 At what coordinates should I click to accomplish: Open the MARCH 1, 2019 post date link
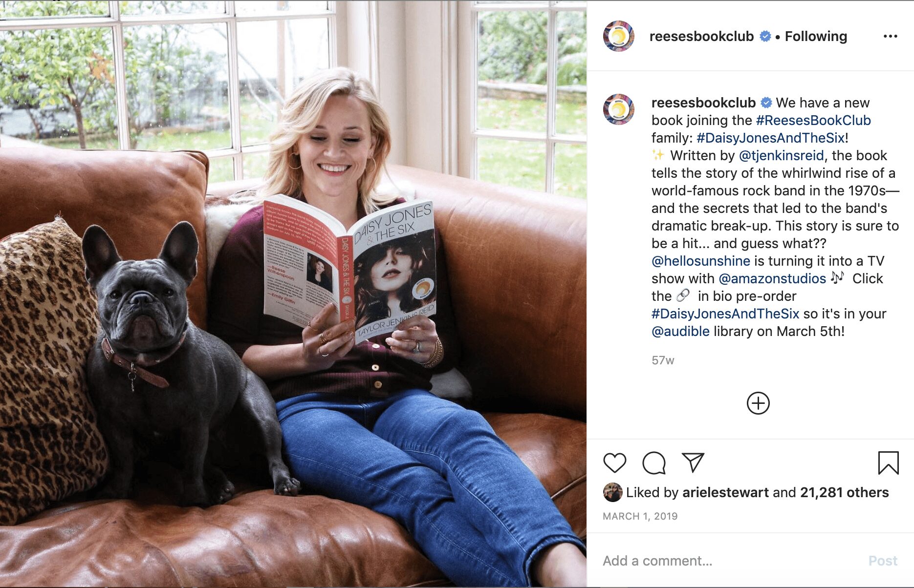(640, 516)
